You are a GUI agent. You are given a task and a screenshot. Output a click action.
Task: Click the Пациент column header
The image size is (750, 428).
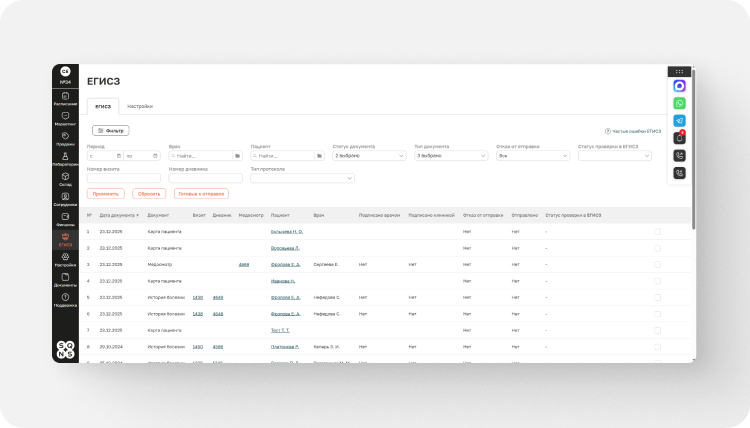[280, 215]
